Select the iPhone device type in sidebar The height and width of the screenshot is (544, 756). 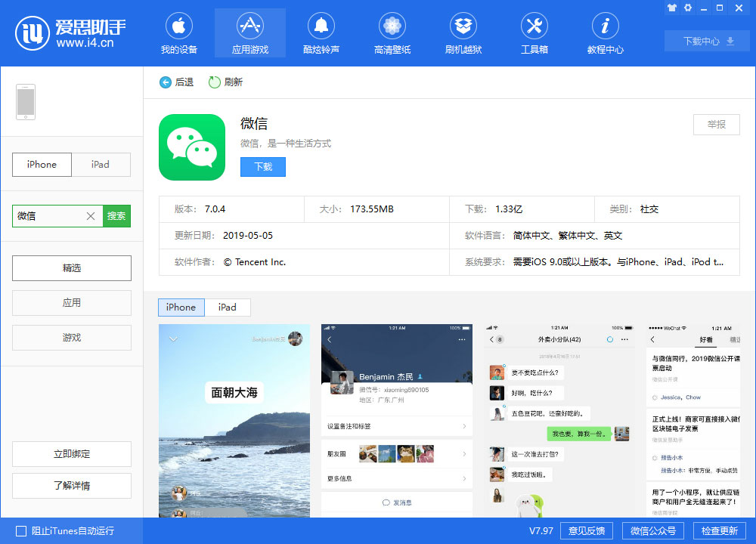tap(42, 164)
